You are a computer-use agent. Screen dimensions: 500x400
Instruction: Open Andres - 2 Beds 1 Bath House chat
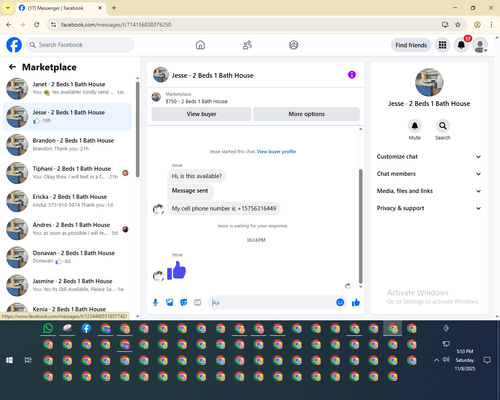tap(67, 229)
